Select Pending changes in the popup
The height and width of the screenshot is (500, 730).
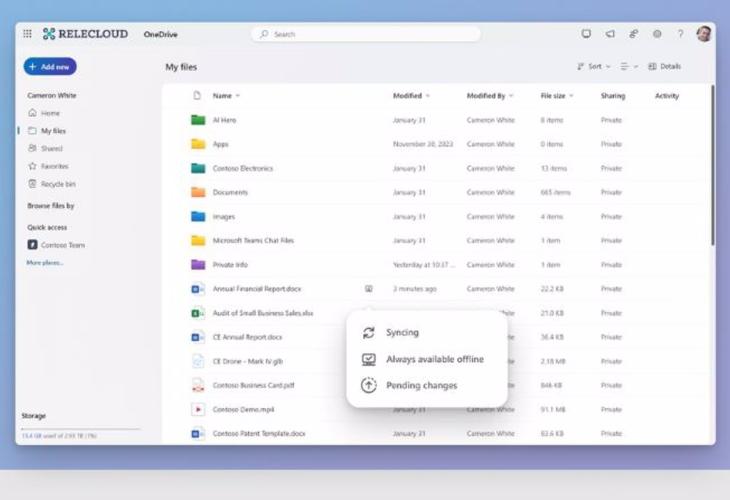click(421, 385)
